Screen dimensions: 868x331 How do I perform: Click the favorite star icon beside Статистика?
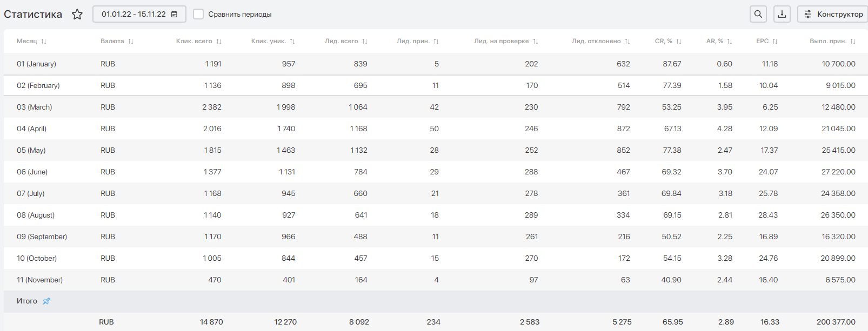(77, 15)
